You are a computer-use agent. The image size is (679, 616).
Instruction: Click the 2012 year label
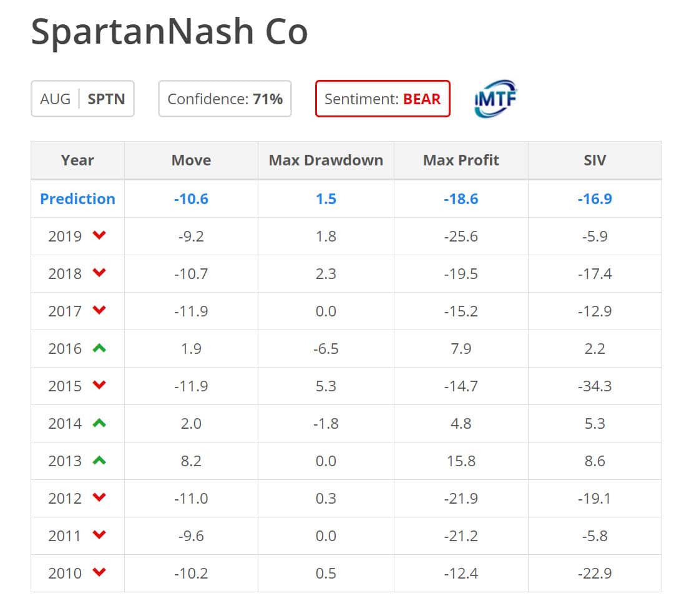65,499
